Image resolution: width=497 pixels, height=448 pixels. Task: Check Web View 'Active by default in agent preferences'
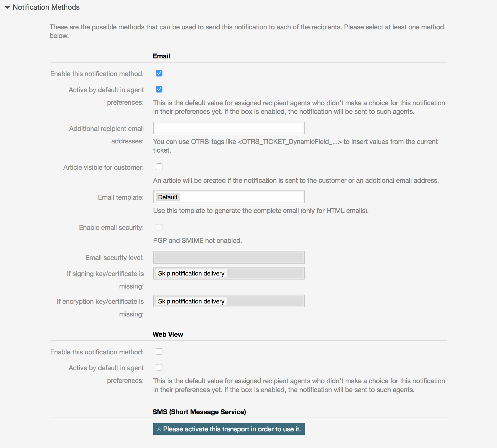click(159, 367)
